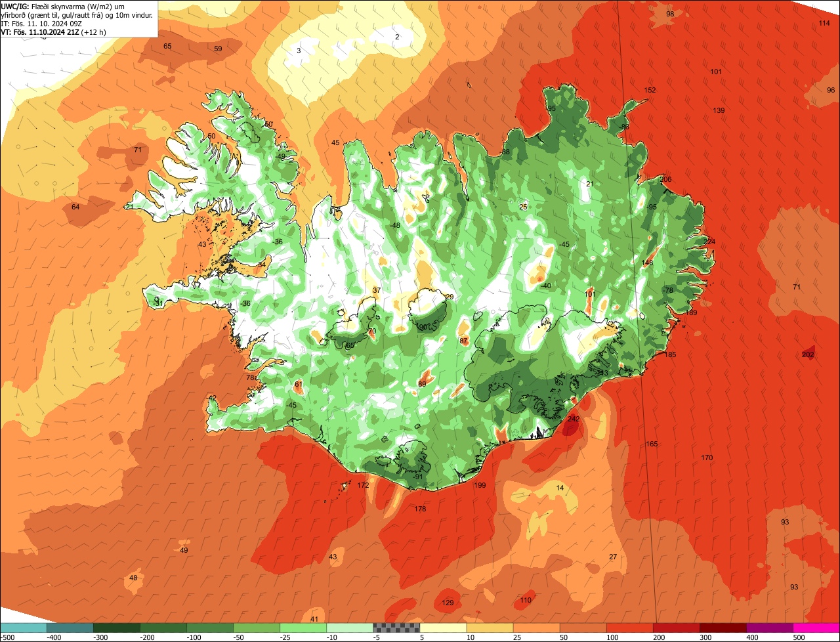Click the map value 242 off the southeast coast
This screenshot has height=642, width=840.
[x=574, y=419]
